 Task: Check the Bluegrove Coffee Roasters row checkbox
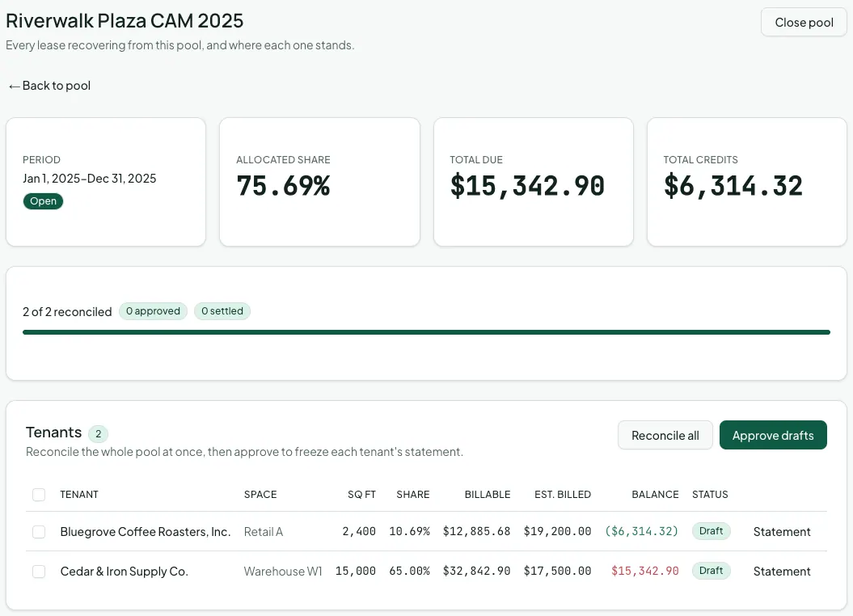(x=39, y=532)
